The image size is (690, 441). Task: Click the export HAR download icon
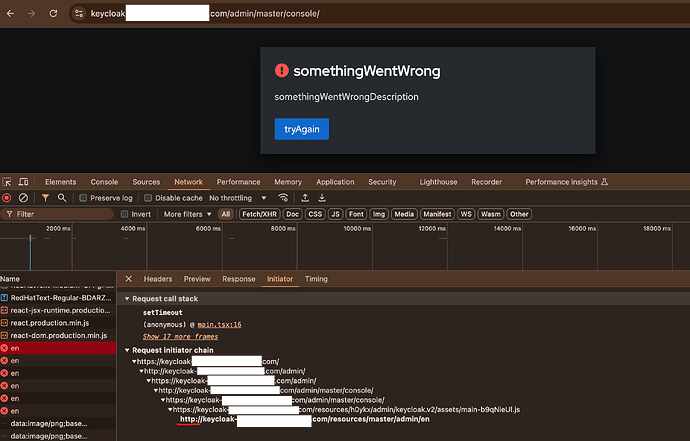pyautogui.click(x=322, y=198)
